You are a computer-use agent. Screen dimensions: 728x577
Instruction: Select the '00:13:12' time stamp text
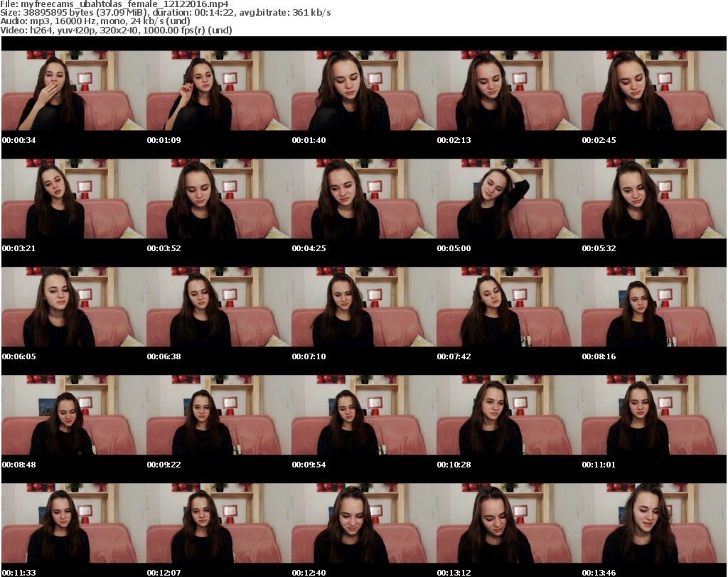coord(454,573)
